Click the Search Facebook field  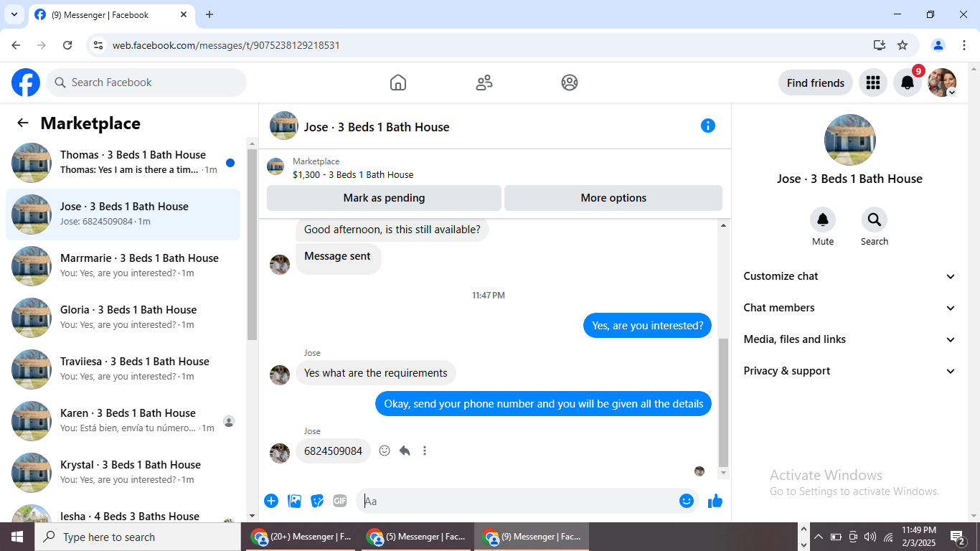pos(146,83)
